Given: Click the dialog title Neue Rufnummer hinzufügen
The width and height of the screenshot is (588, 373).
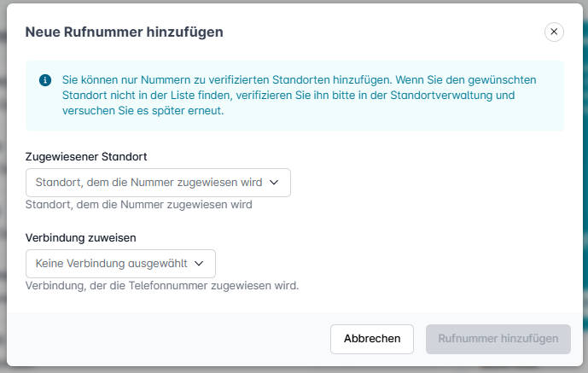Looking at the screenshot, I should pos(125,32).
